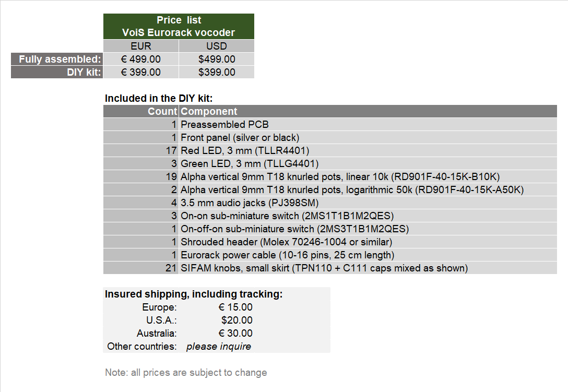Click the 'SIFAM knobs, small skirt' row
The height and width of the screenshot is (392, 568).
324,268
